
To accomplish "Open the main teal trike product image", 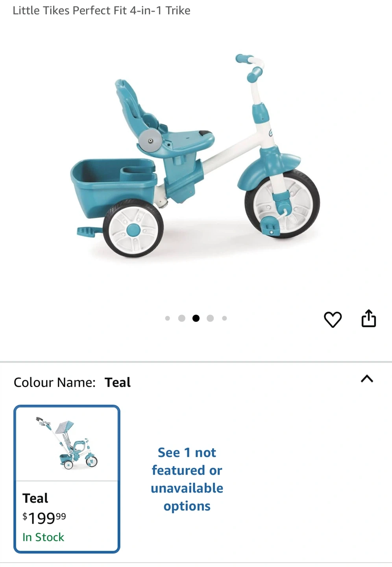I will click(x=196, y=156).
